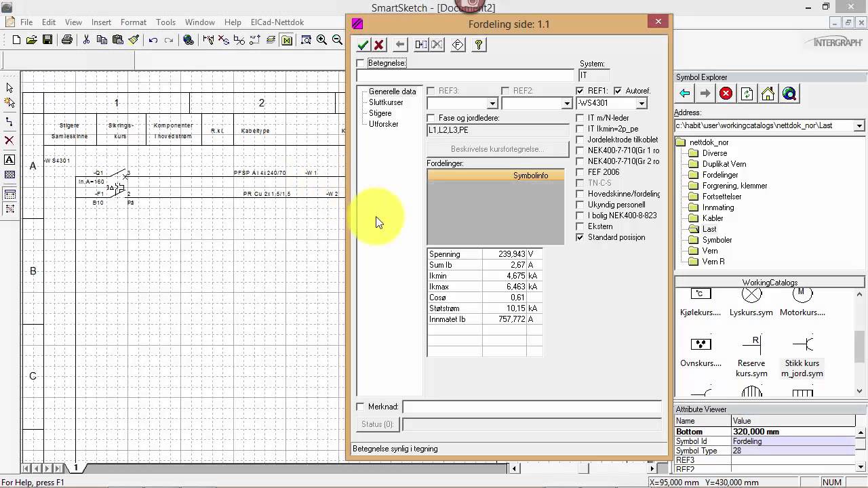Image resolution: width=868 pixels, height=488 pixels.
Task: Enable the Ekstern checkbox
Action: tap(580, 226)
